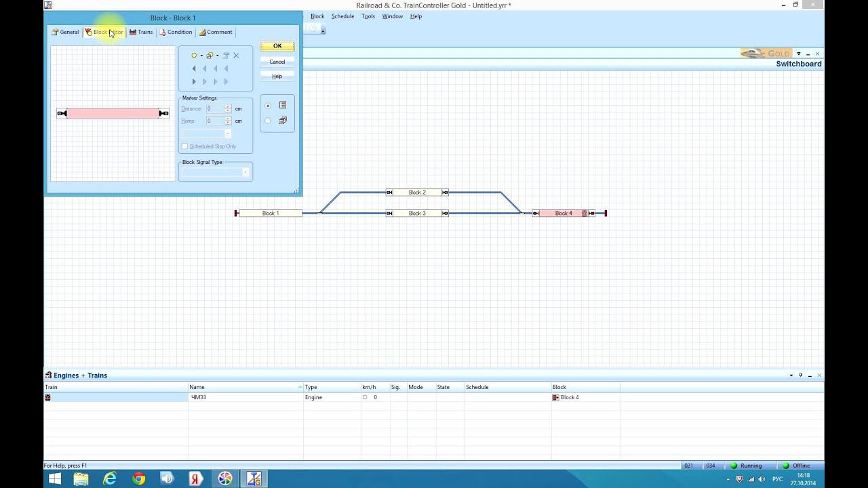Image resolution: width=868 pixels, height=488 pixels.
Task: Open the Engines + Trains panel options arrow
Action: (791, 375)
